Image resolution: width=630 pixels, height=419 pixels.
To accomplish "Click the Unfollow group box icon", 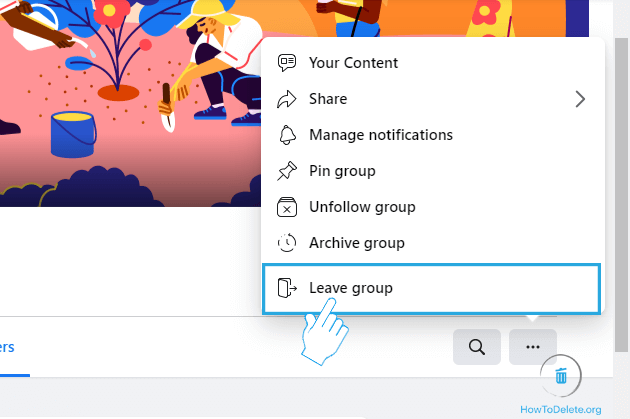I will 288,207.
